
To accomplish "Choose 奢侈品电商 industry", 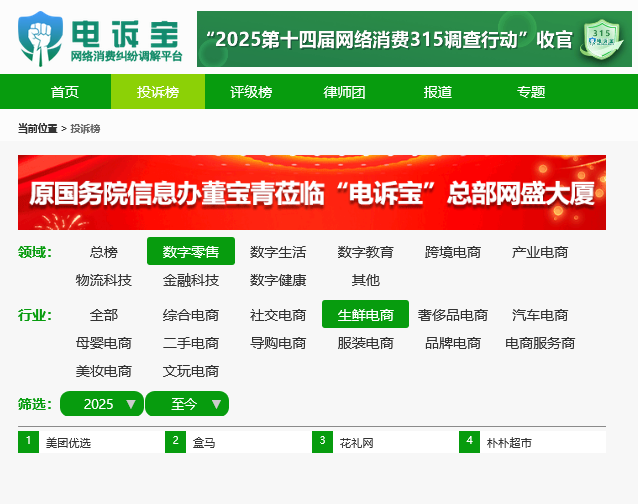I will 452,314.
